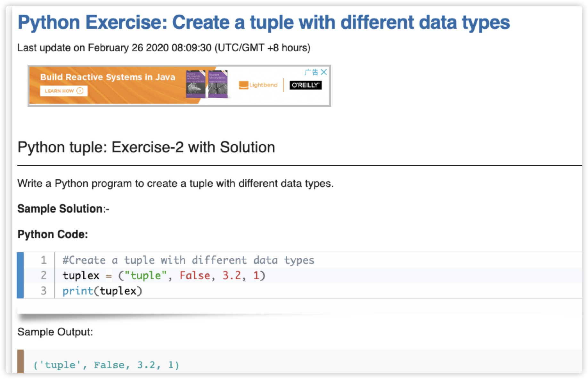Viewport: 588px width, 379px height.
Task: Click the O'REILLY logo in the banner
Action: (306, 85)
